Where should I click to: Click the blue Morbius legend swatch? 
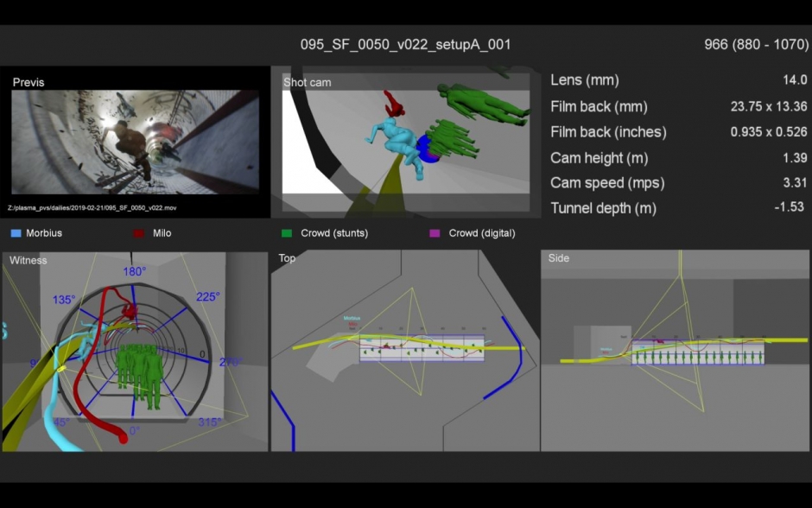pyautogui.click(x=16, y=233)
